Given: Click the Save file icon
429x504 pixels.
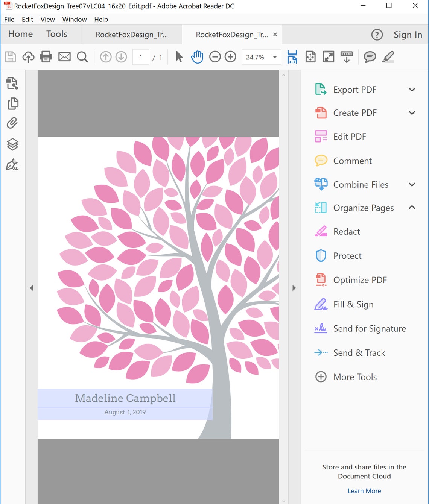Looking at the screenshot, I should point(10,57).
